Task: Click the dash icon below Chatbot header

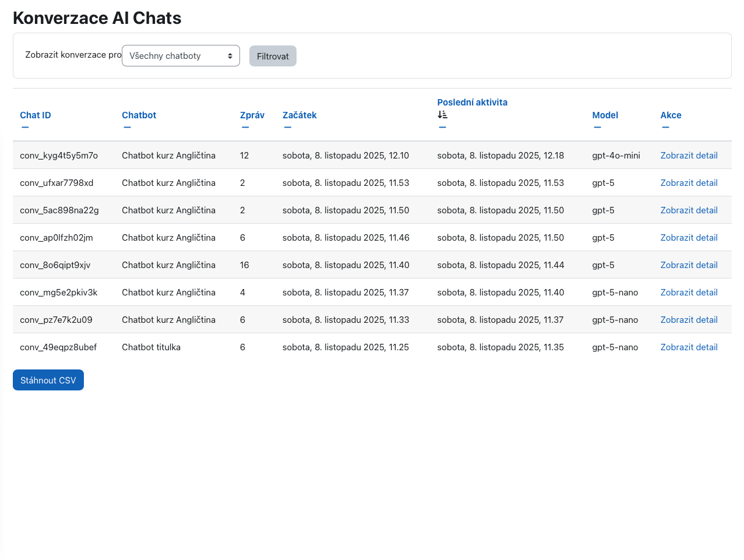Action: (127, 128)
